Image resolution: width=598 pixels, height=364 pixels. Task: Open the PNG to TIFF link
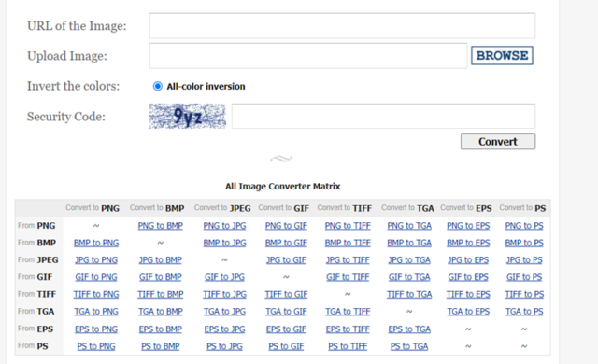click(348, 226)
